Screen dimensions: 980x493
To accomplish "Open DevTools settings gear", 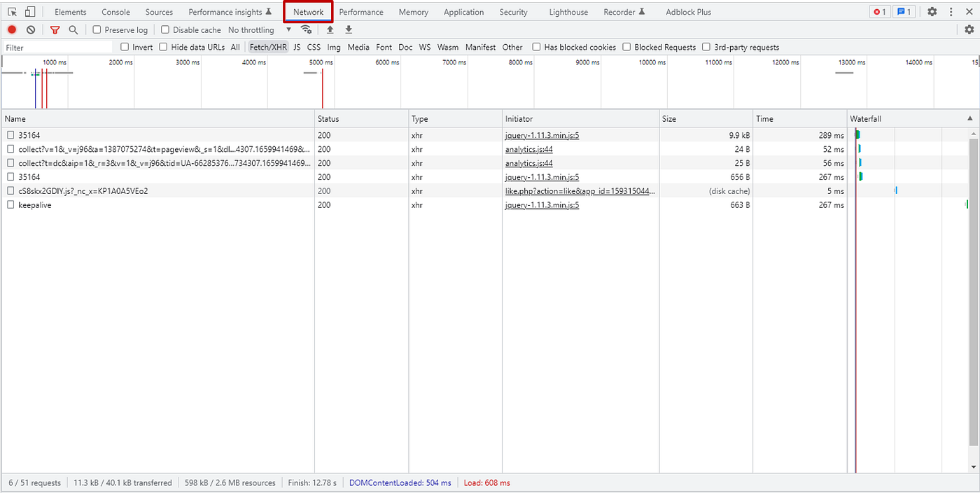I will coord(932,12).
